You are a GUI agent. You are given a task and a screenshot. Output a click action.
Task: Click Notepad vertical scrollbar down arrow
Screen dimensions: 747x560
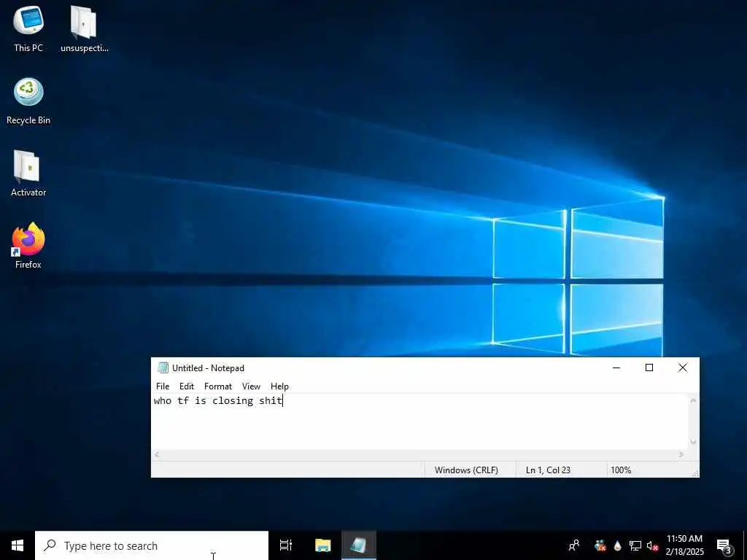pos(693,443)
